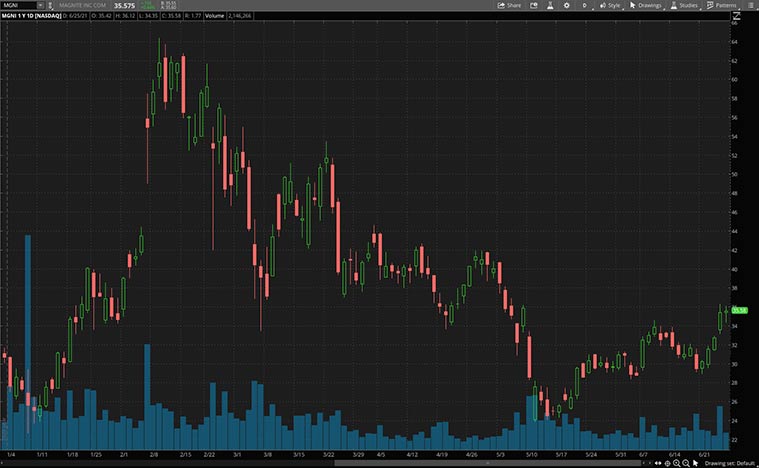The width and height of the screenshot is (759, 468).
Task: Open the Drawings menu
Action: (x=646, y=5)
